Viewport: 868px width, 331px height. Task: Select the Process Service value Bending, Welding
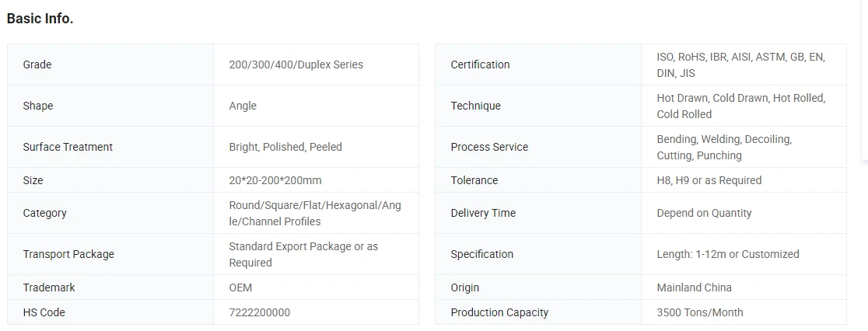point(724,147)
